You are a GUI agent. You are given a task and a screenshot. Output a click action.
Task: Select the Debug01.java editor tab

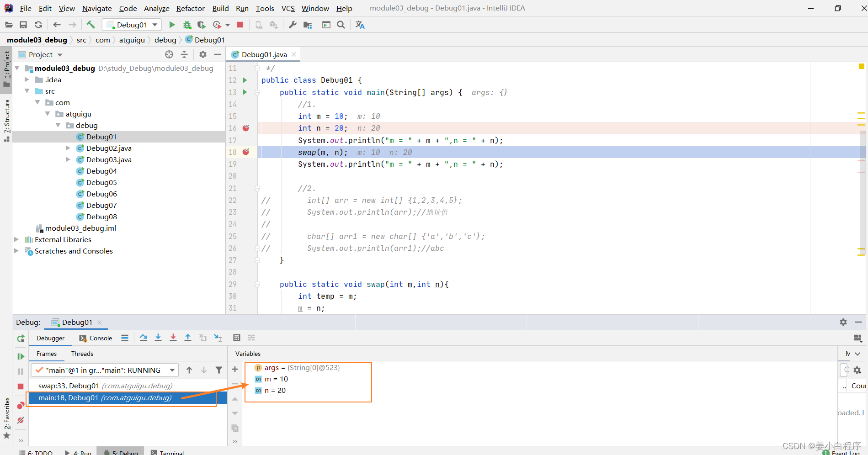(264, 54)
